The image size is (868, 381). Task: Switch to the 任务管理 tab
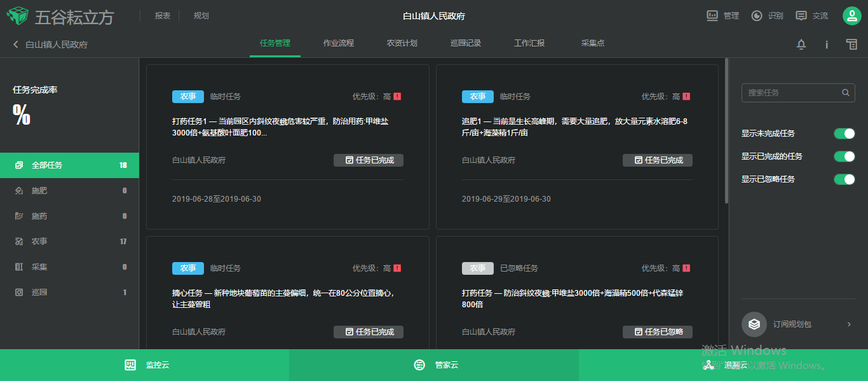pos(275,43)
